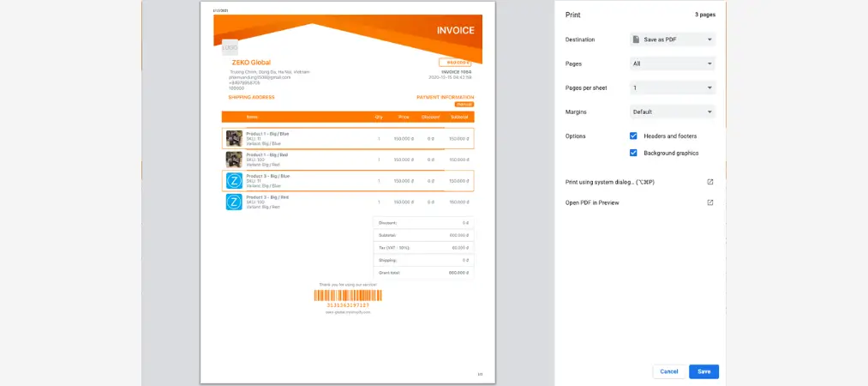This screenshot has height=386, width=868.
Task: Click the 'Qty' column header
Action: click(x=379, y=117)
